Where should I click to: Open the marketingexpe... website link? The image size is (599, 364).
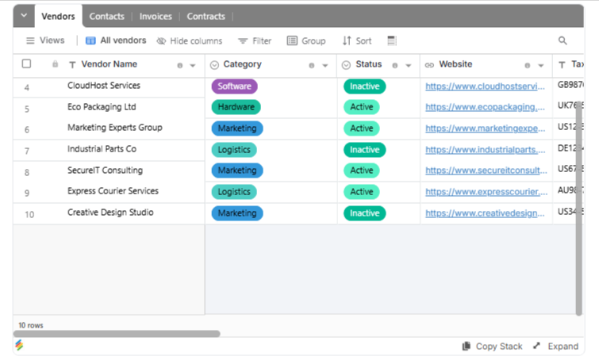486,128
